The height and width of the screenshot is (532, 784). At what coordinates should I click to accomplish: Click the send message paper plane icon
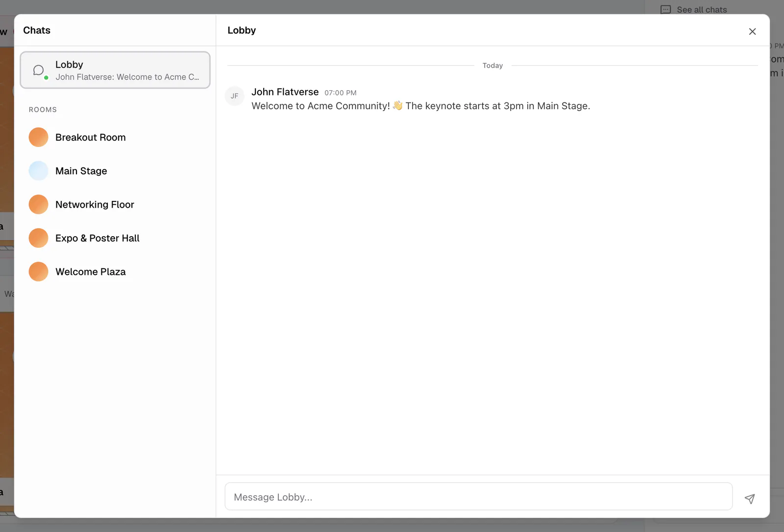point(750,498)
